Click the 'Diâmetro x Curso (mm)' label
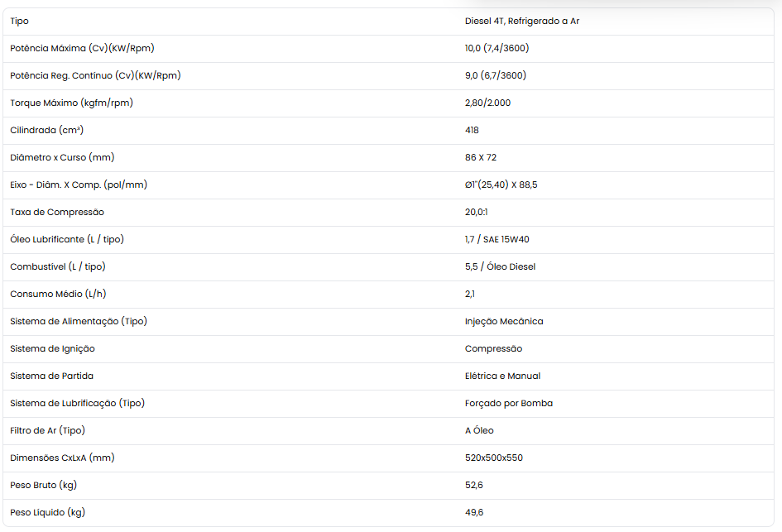Screen dimensions: 782x532 point(62,157)
